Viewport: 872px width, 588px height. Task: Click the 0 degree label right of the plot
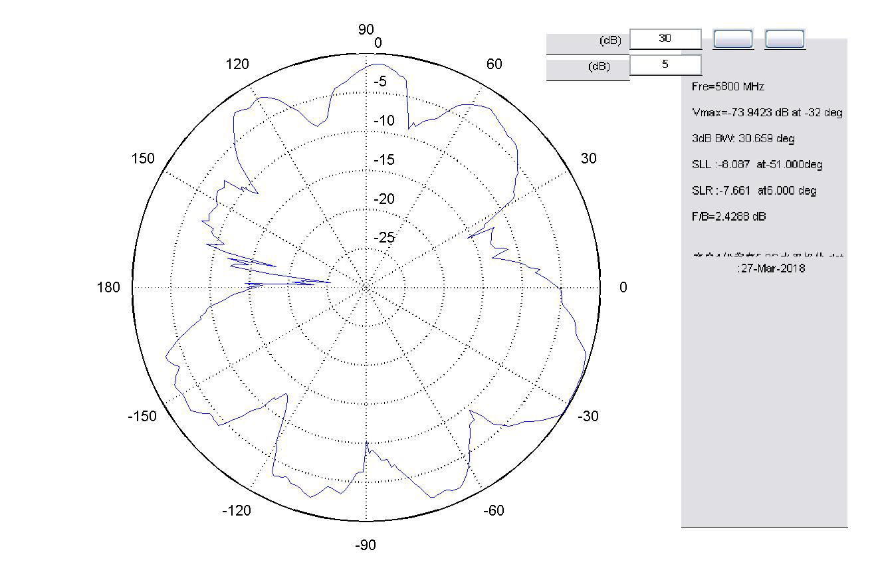[x=623, y=288]
